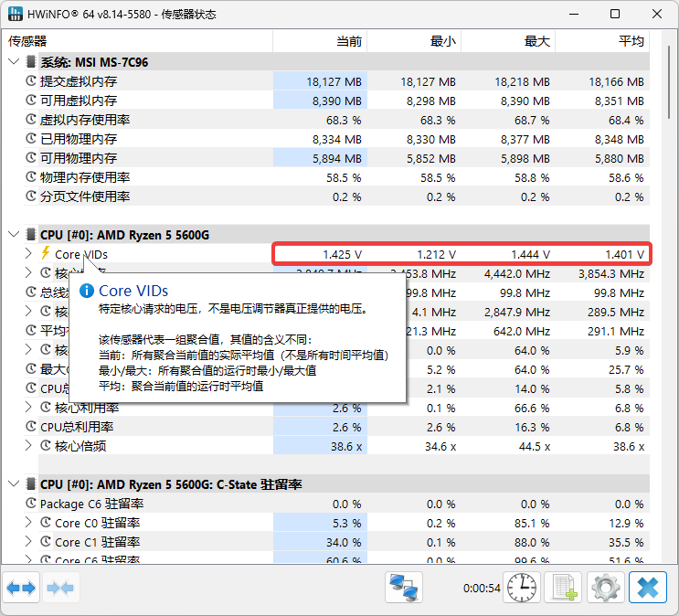The height and width of the screenshot is (616, 679).
Task: Click the clock icon beside 分页文件使用率
Action: point(31,196)
